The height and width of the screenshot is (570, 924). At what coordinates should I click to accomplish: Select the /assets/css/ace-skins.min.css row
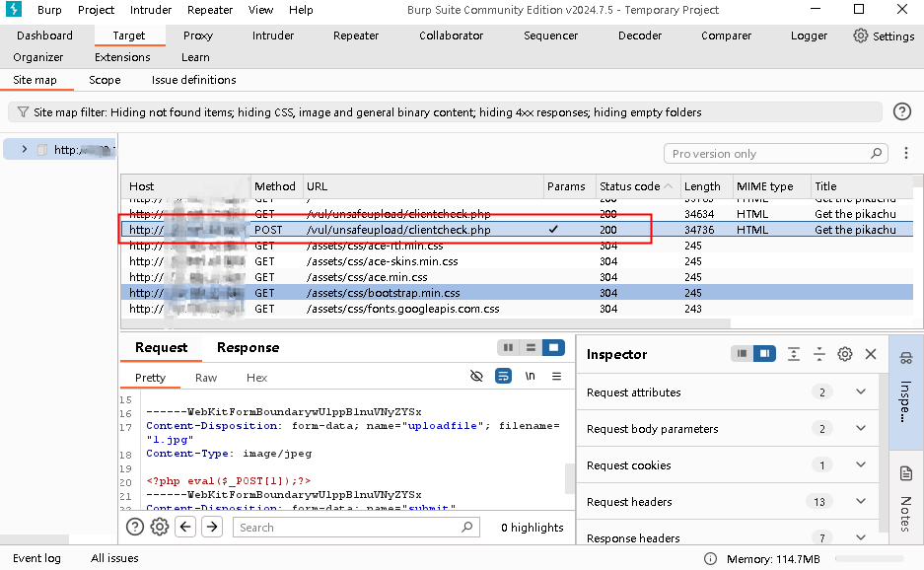point(517,261)
